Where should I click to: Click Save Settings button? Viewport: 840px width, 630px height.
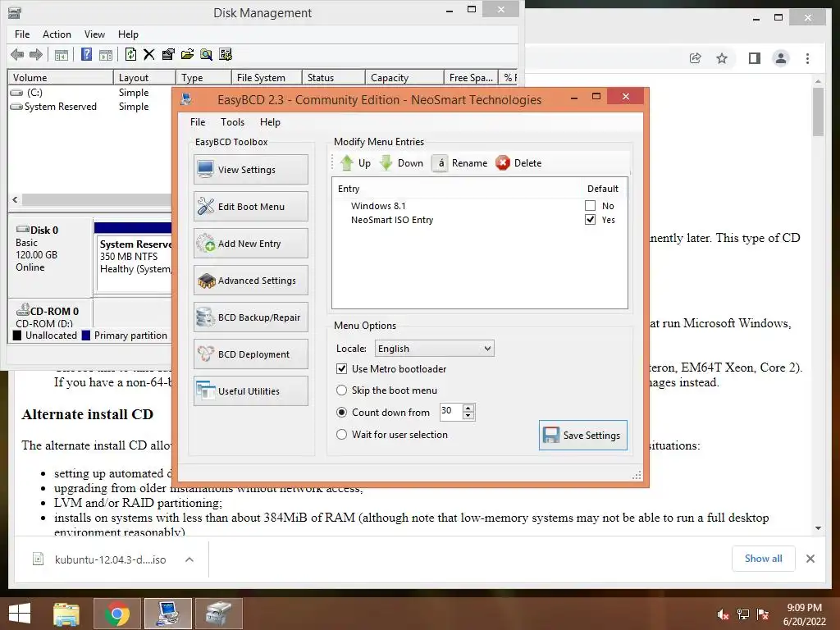pos(583,435)
